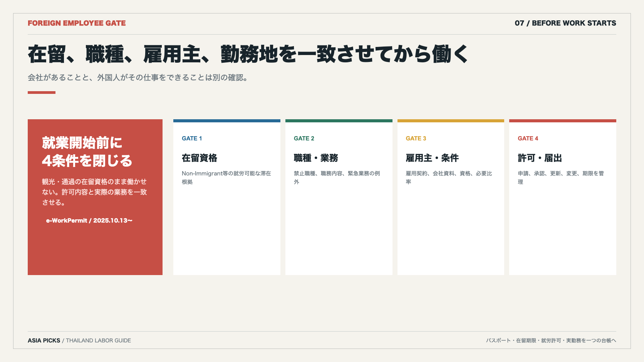
Task: Click the GATE 4 description 申請、承認、更新
Action: click(x=561, y=178)
